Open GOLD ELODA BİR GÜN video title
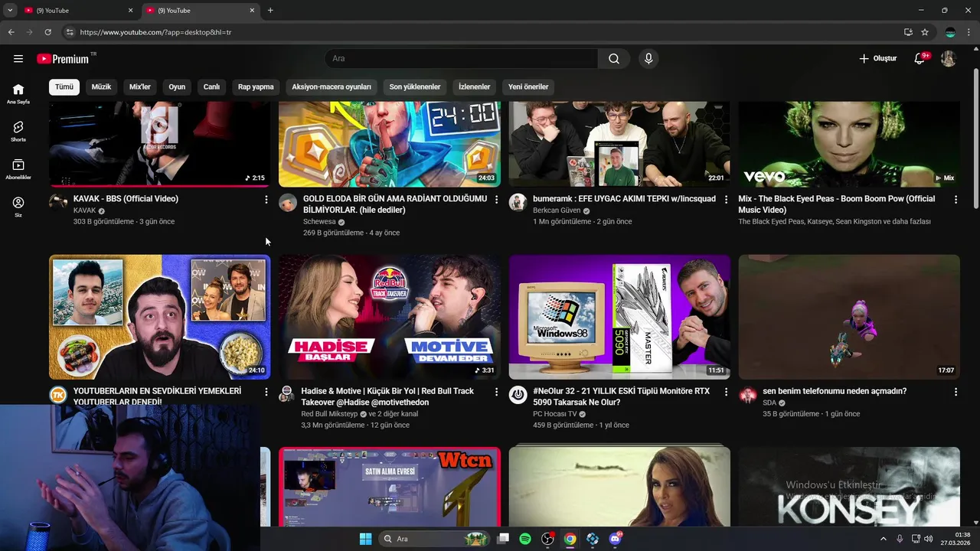 click(x=395, y=204)
